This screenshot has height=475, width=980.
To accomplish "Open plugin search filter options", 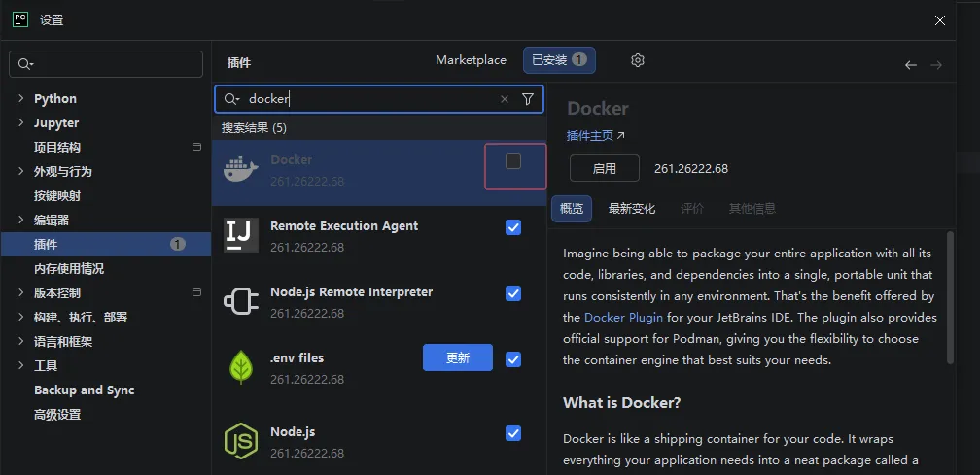I will 528,99.
